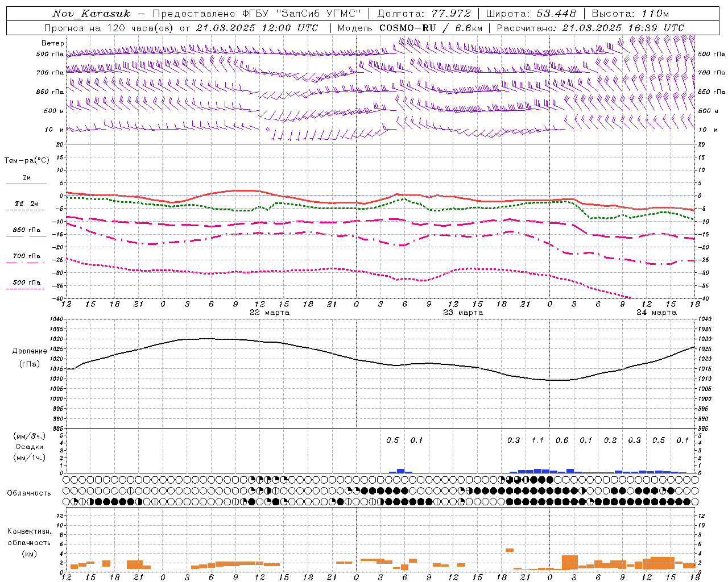
Task: Click the 1.1 three-hour precipitation value
Action: [537, 440]
